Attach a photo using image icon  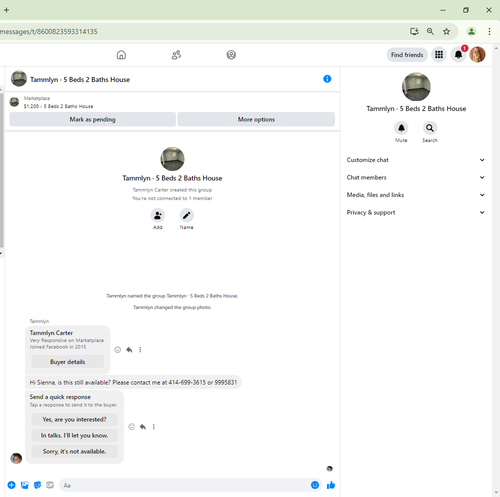(x=25, y=485)
